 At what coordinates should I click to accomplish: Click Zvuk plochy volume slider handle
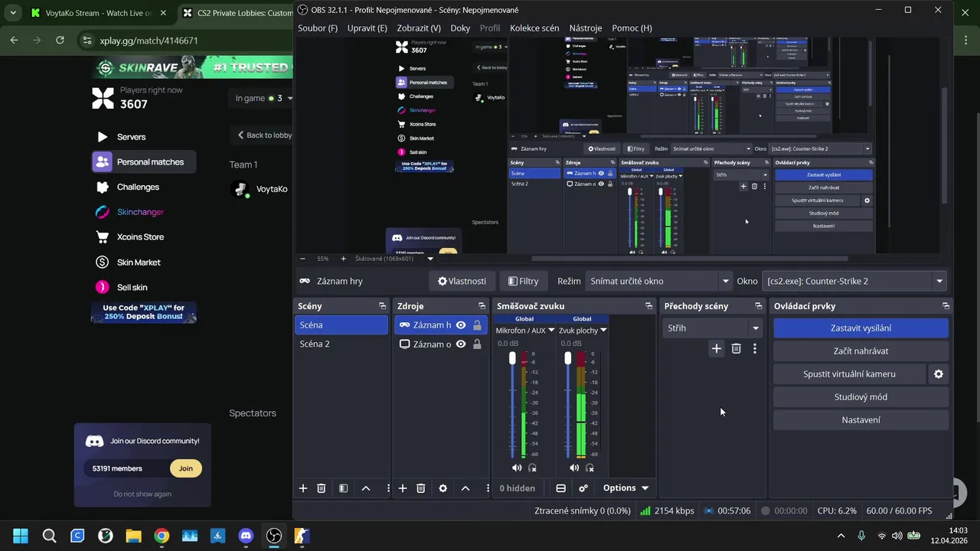pyautogui.click(x=567, y=358)
